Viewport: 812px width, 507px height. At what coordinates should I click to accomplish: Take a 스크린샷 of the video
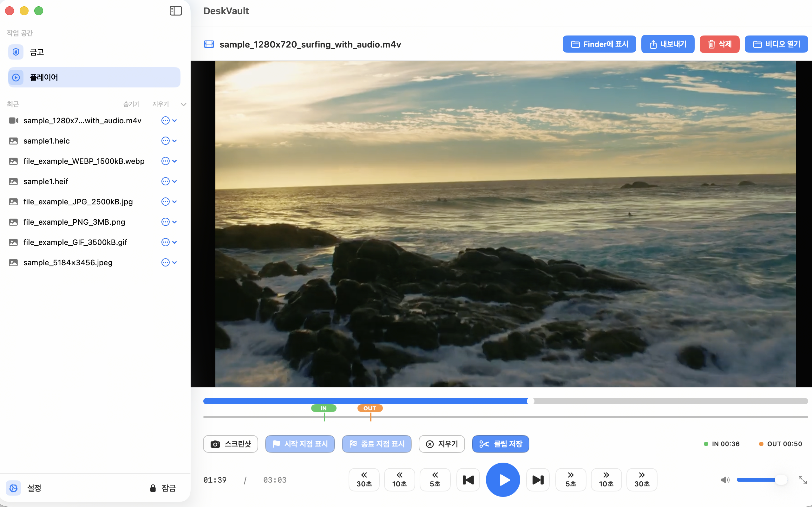click(231, 444)
